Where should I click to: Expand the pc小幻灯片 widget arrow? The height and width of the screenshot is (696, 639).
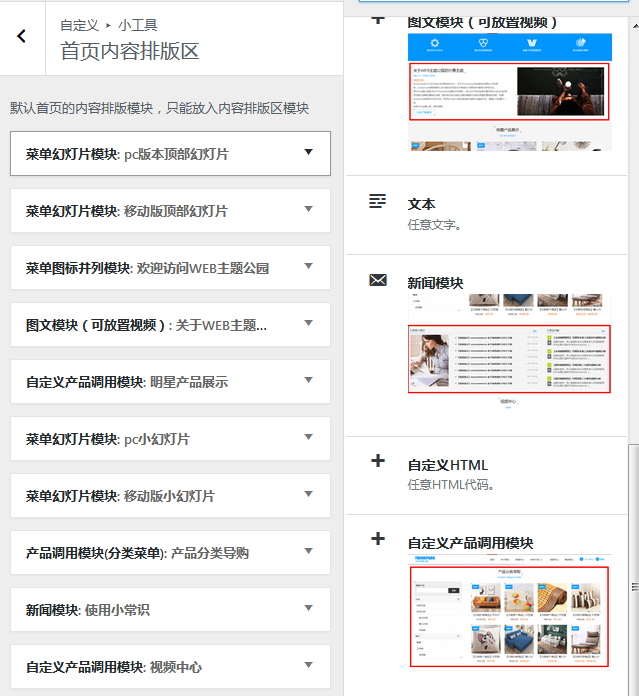point(308,437)
